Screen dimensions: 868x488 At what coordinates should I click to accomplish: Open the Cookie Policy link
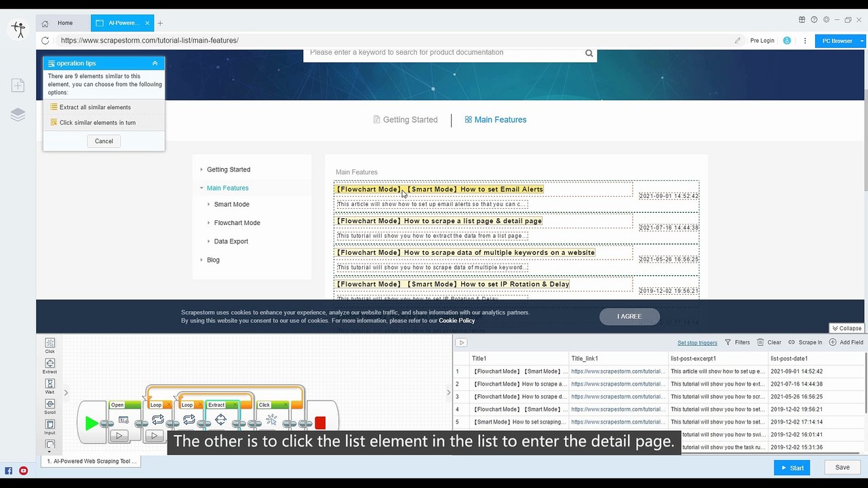456,321
